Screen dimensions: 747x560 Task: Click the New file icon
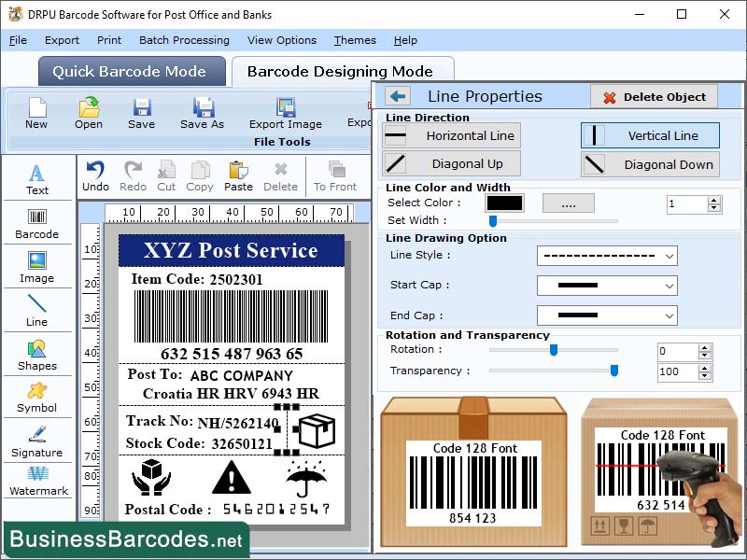(x=36, y=113)
